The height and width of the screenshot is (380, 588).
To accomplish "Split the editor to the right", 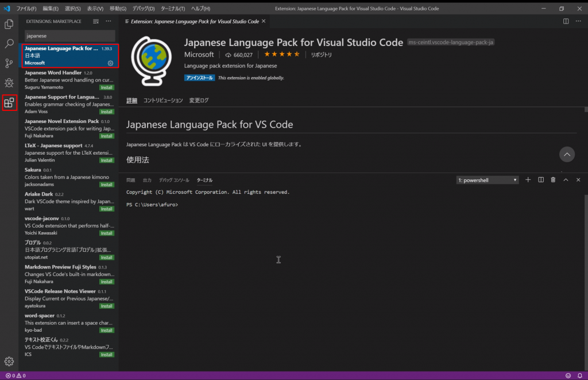I will coord(566,21).
